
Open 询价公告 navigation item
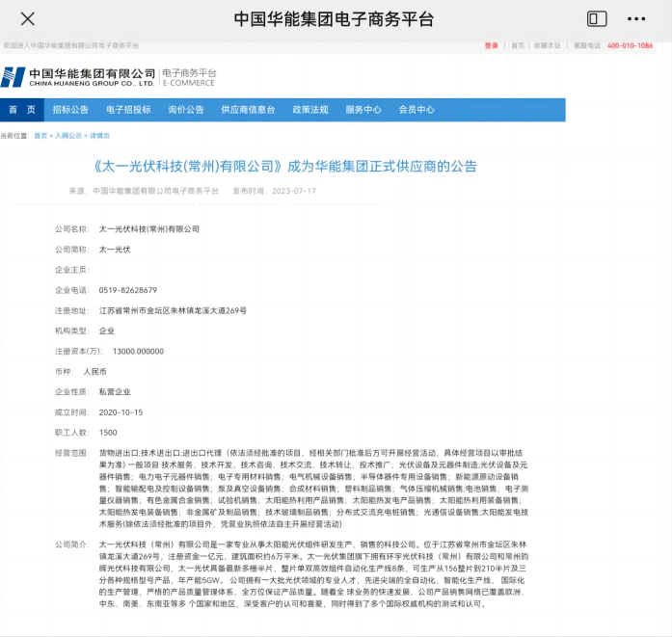[x=185, y=110]
